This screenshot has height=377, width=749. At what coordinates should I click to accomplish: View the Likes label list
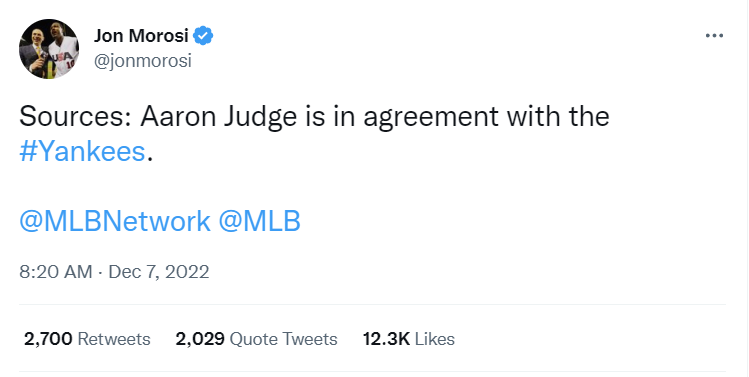[435, 339]
